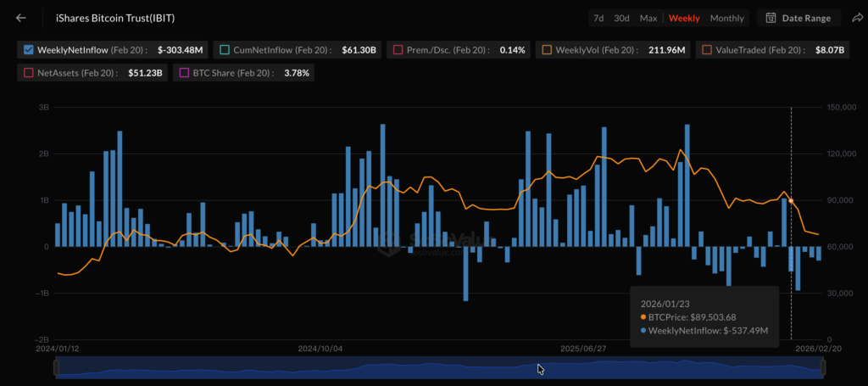868x386 pixels.
Task: Switch to the 7d timeframe
Action: click(598, 18)
